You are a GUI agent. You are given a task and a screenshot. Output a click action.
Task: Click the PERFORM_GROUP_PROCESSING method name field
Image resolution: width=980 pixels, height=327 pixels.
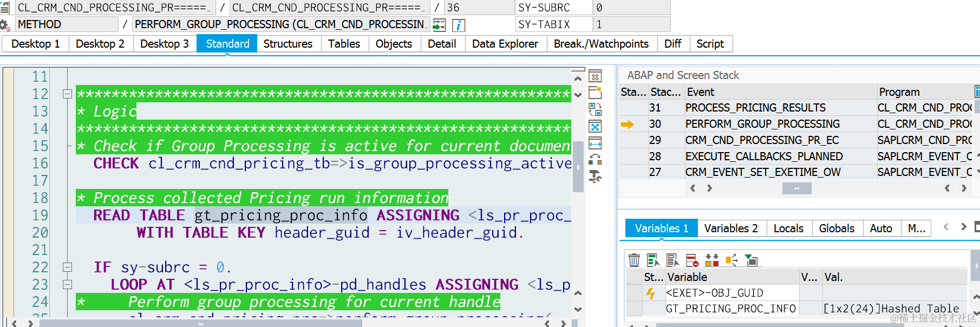[281, 24]
